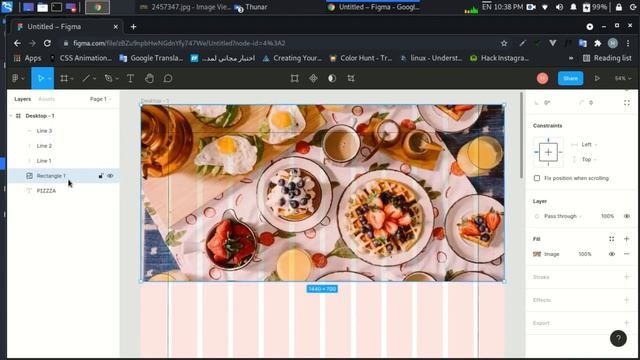This screenshot has width=640, height=360.
Task: Click the Image fill swatch thumbnail
Action: (x=537, y=254)
